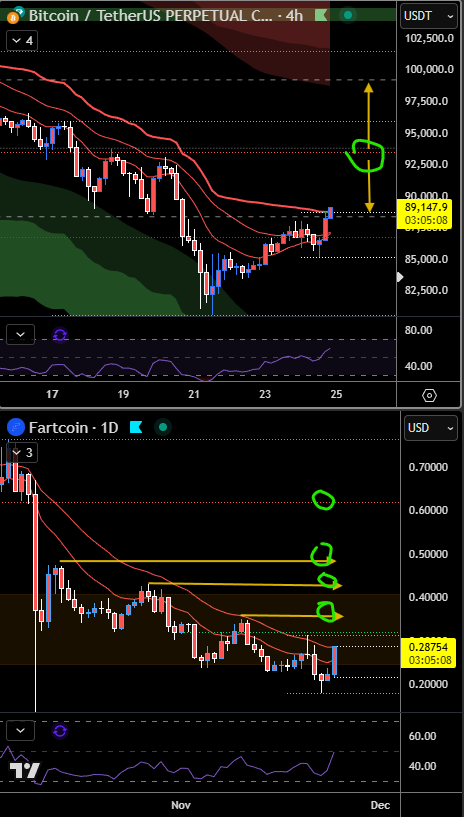The height and width of the screenshot is (817, 464).
Task: Click the 0.70000 price axis label
Action: (428, 467)
